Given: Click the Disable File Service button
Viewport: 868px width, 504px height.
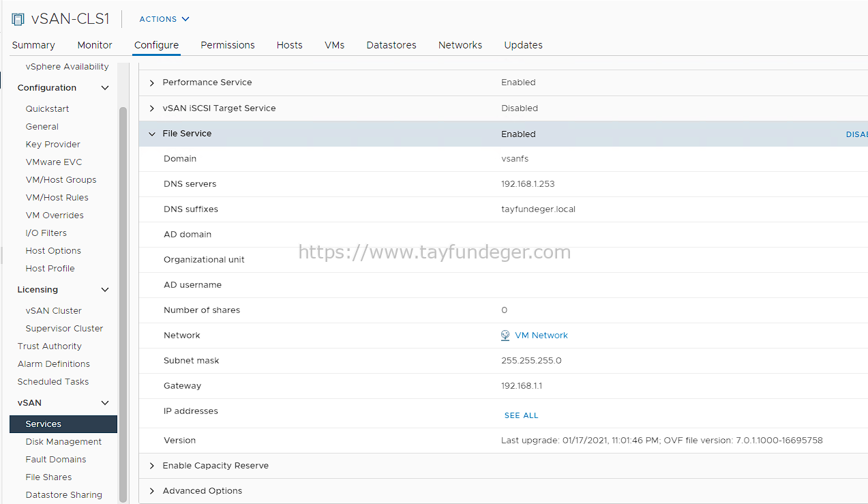Looking at the screenshot, I should pos(856,134).
